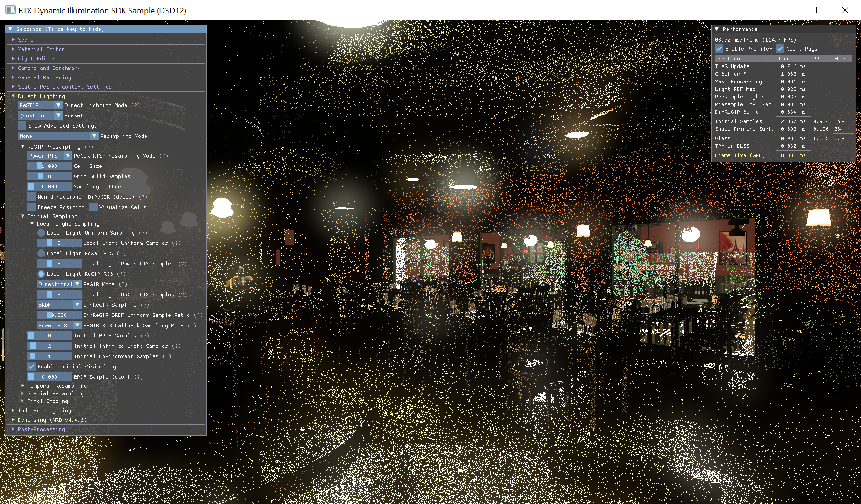Expand the Temporal Resampling section
Viewport: 861px width, 504px height.
[x=56, y=385]
